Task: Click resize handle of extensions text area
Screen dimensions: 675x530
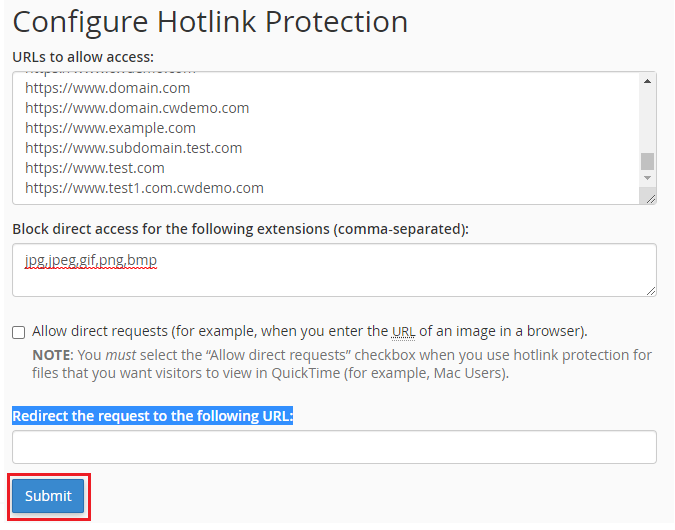Action: (x=651, y=291)
